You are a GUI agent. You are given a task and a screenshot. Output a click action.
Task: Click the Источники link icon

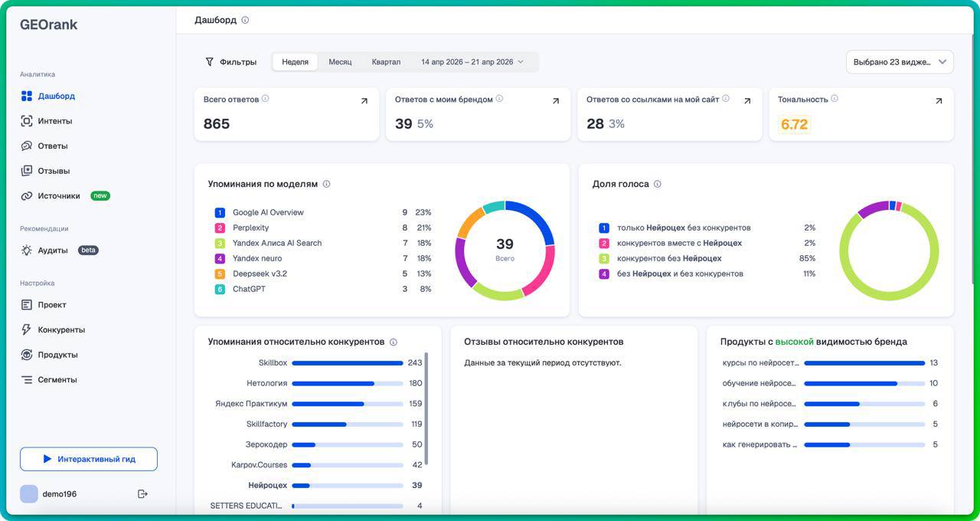point(27,195)
